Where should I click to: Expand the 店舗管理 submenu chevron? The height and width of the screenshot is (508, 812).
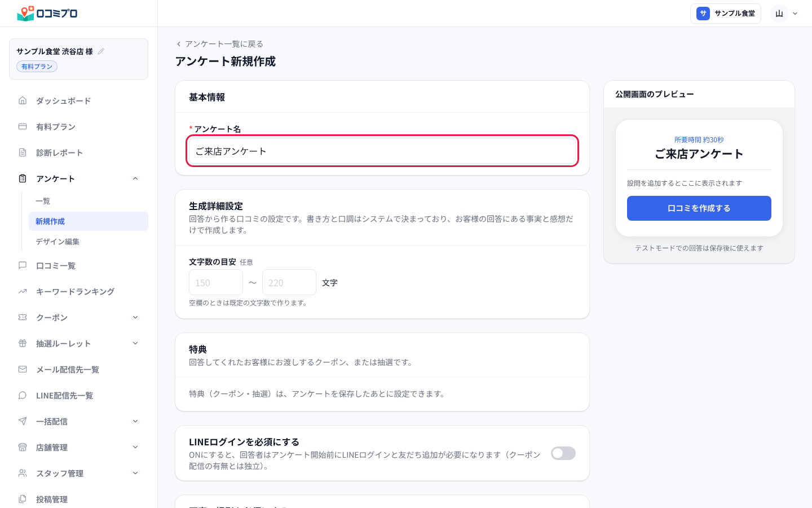coord(135,447)
